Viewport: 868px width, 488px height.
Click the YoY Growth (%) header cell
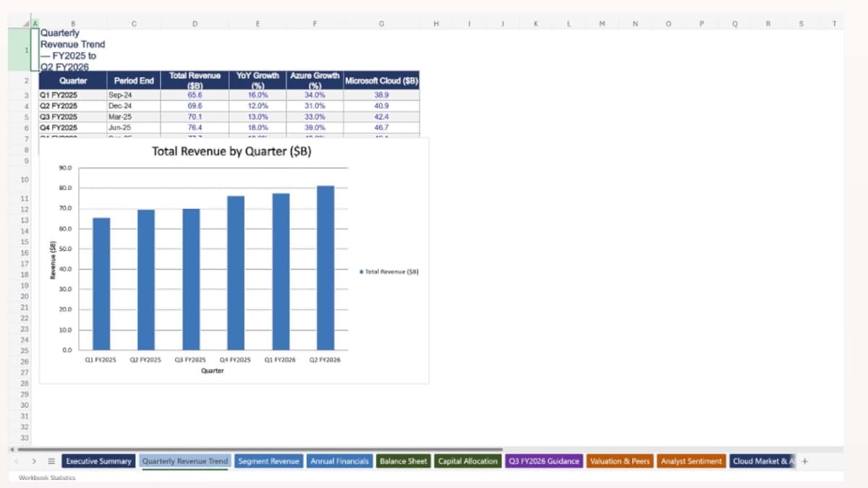coord(258,81)
